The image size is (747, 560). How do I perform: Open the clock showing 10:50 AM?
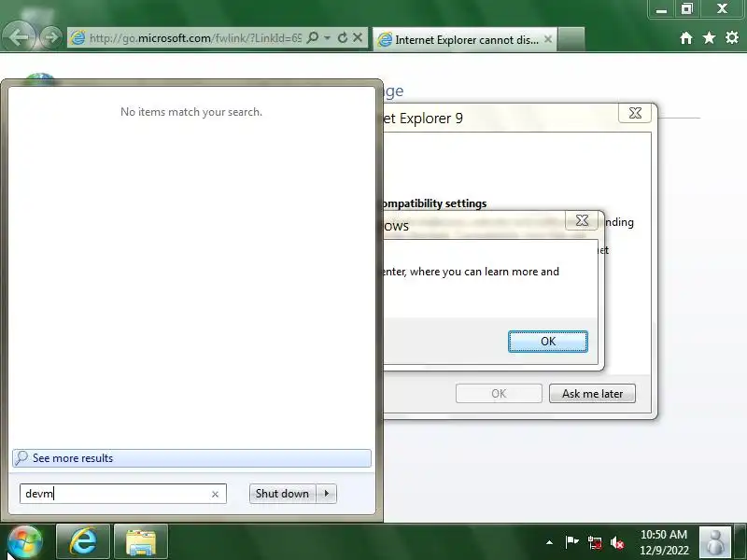[x=664, y=542]
